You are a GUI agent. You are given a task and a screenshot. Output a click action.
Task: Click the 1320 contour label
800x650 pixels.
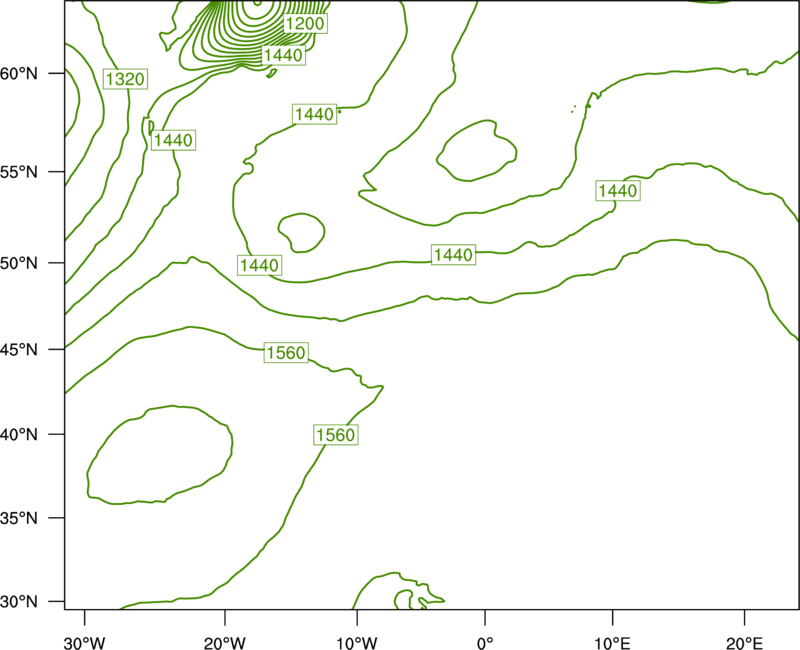(126, 79)
